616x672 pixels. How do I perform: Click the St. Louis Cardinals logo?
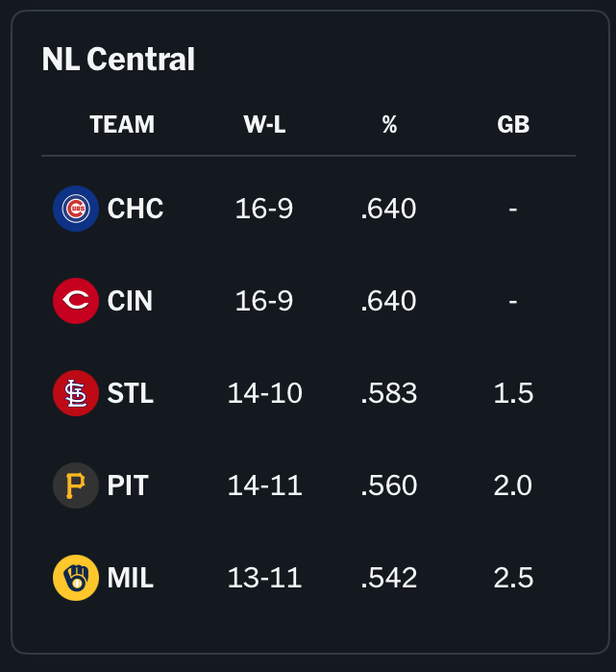(76, 393)
